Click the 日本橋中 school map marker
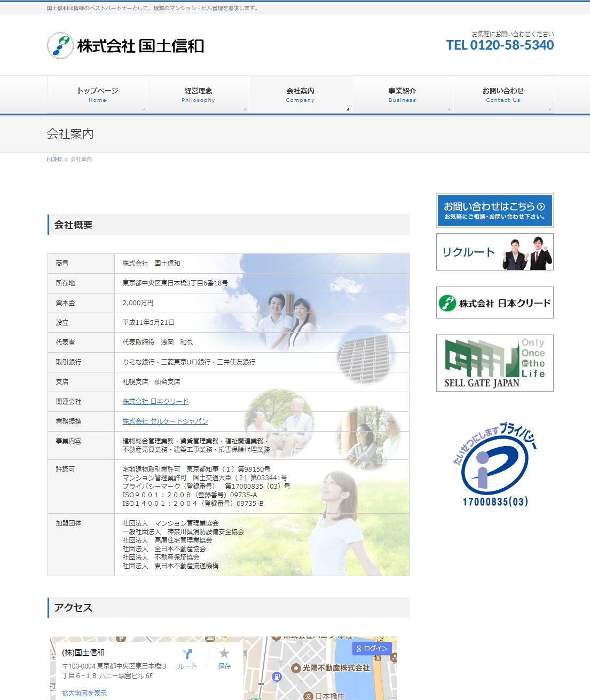This screenshot has height=700, width=590. (309, 696)
